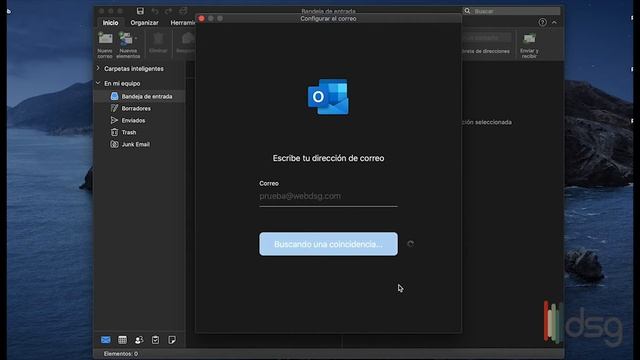640x360 pixels.
Task: Close the Configurar el correo dialog
Action: pyautogui.click(x=201, y=18)
